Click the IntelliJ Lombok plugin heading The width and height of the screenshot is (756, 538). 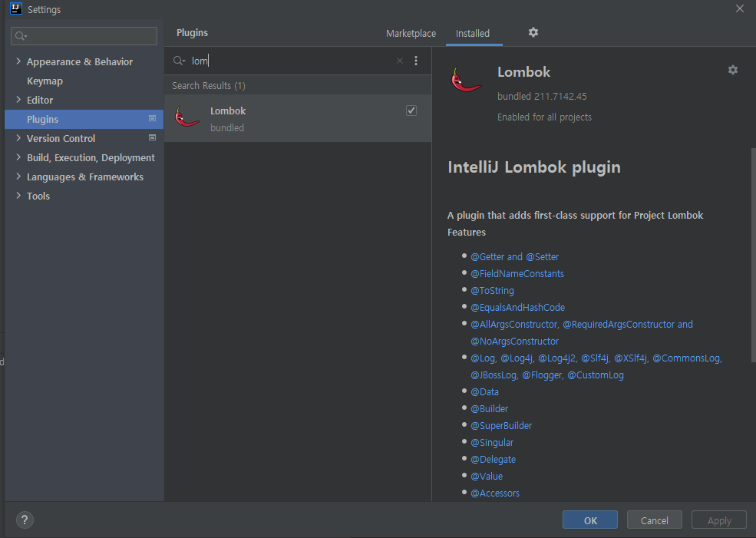click(533, 167)
